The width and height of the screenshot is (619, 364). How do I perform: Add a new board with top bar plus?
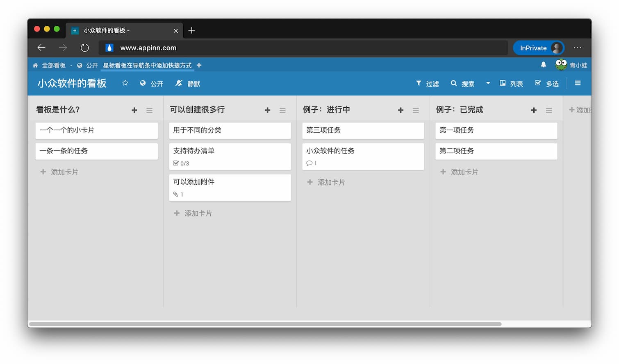point(199,65)
